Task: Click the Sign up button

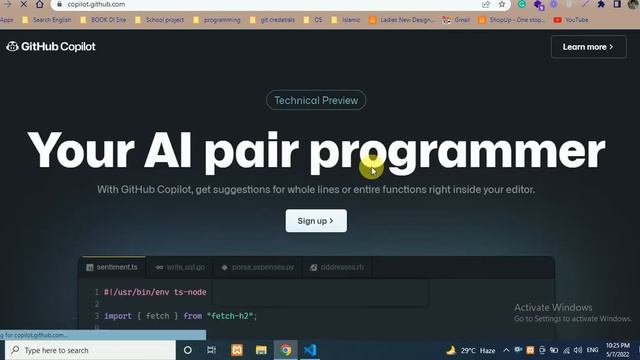Action: click(x=316, y=221)
